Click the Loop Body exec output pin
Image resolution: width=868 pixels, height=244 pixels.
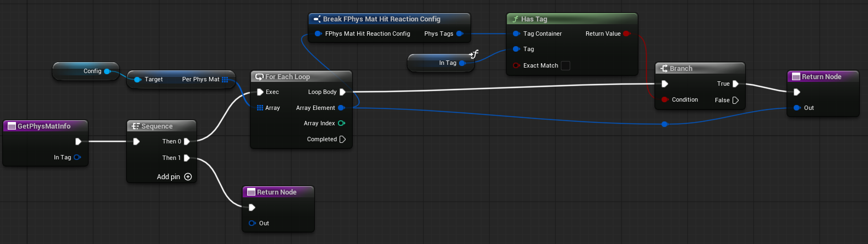tap(342, 92)
